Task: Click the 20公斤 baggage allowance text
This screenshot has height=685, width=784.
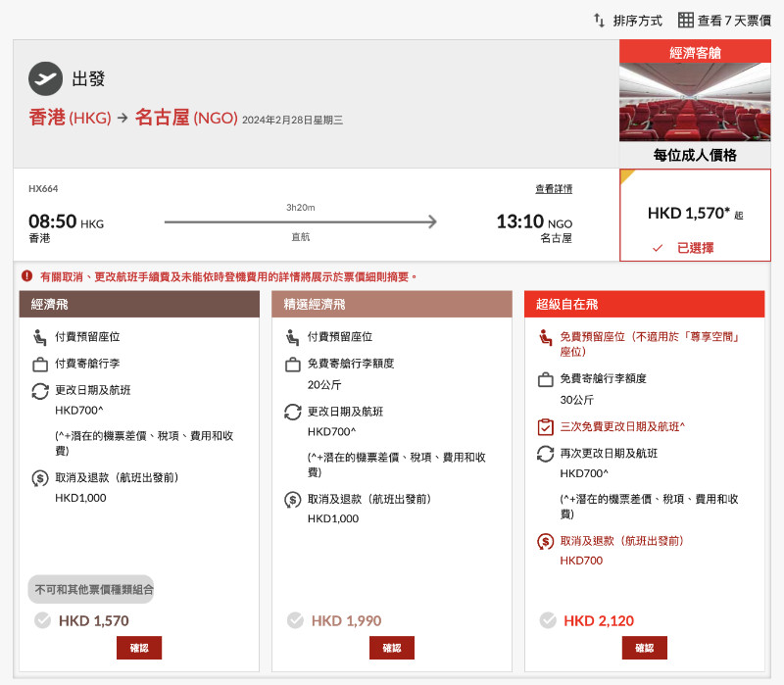Action: click(324, 385)
